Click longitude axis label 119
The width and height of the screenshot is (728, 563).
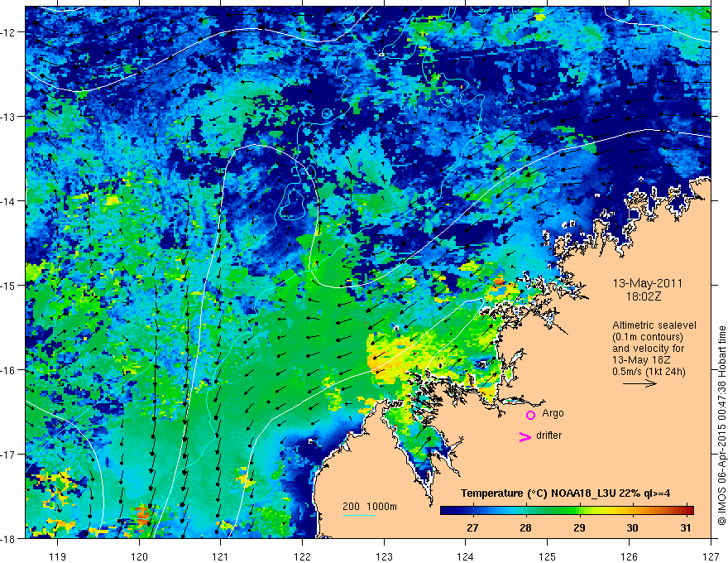[x=58, y=556]
